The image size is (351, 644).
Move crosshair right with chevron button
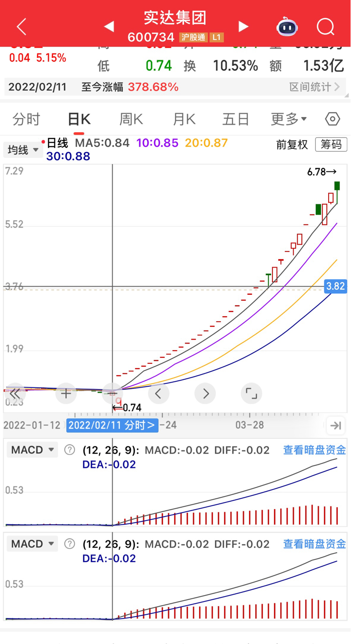(x=205, y=394)
